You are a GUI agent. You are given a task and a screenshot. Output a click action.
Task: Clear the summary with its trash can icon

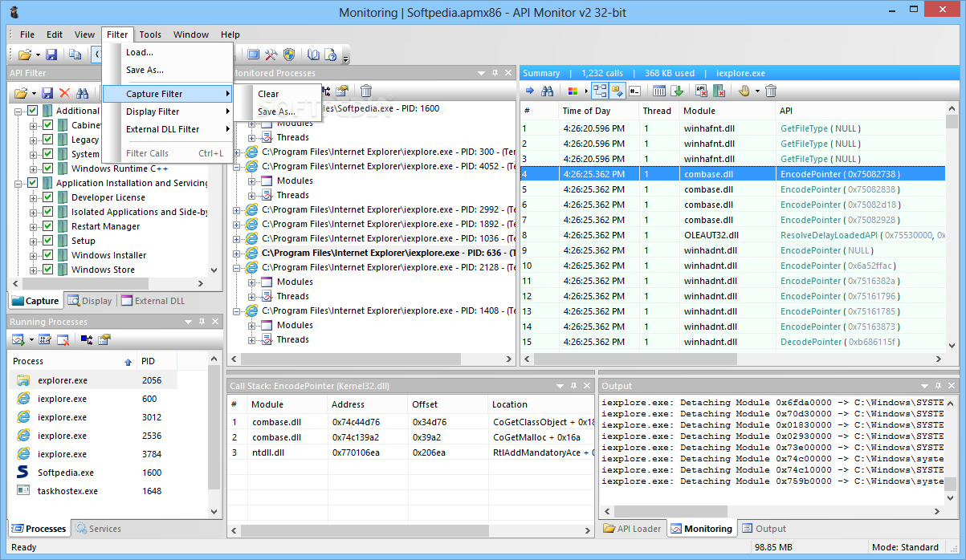tap(771, 91)
